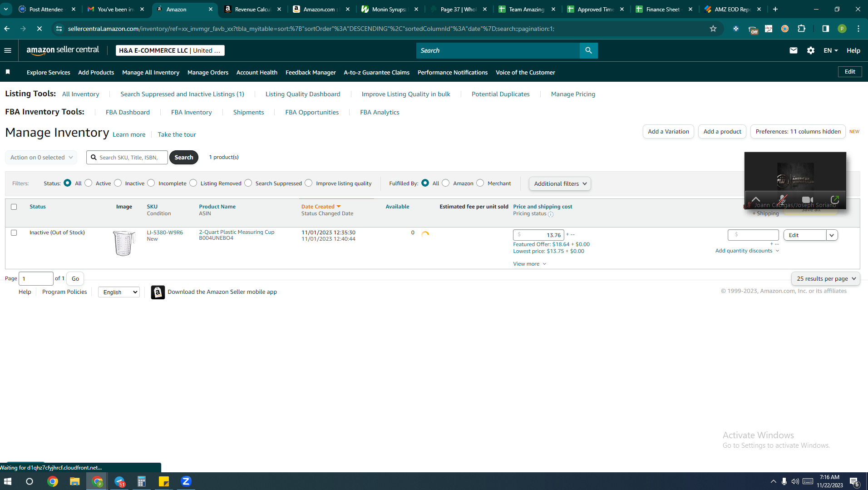
Task: Open the 2-Quart Plastic Measuring Cup link
Action: coord(237,232)
